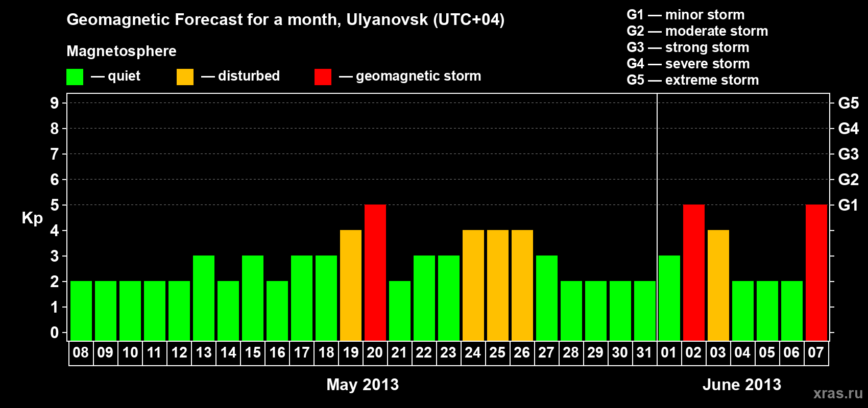Click date label 04 in June

coord(742,352)
